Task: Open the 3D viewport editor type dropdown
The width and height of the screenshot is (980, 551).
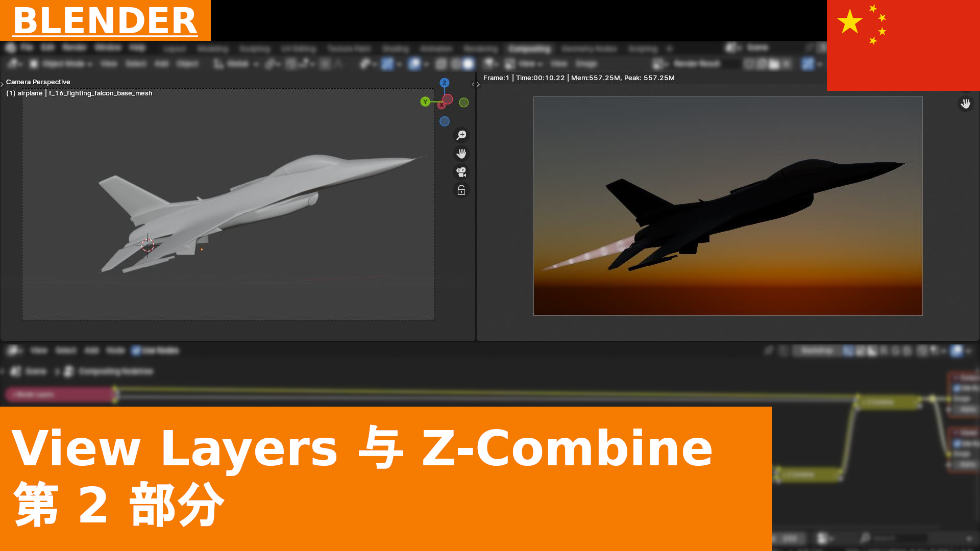Action: point(14,64)
